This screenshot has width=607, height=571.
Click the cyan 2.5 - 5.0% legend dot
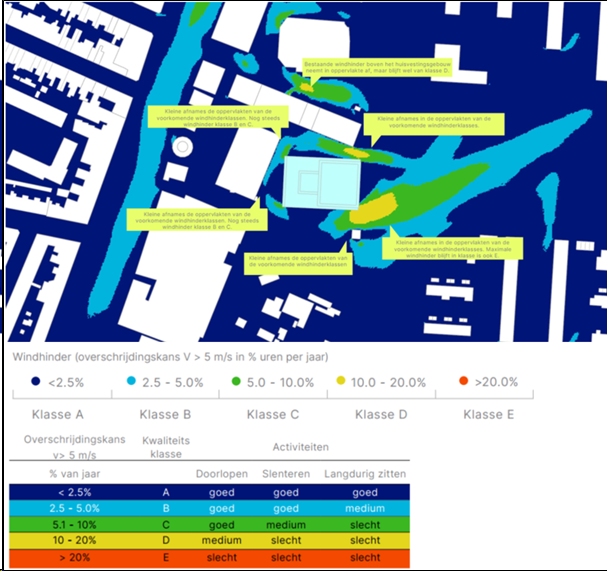click(x=131, y=381)
